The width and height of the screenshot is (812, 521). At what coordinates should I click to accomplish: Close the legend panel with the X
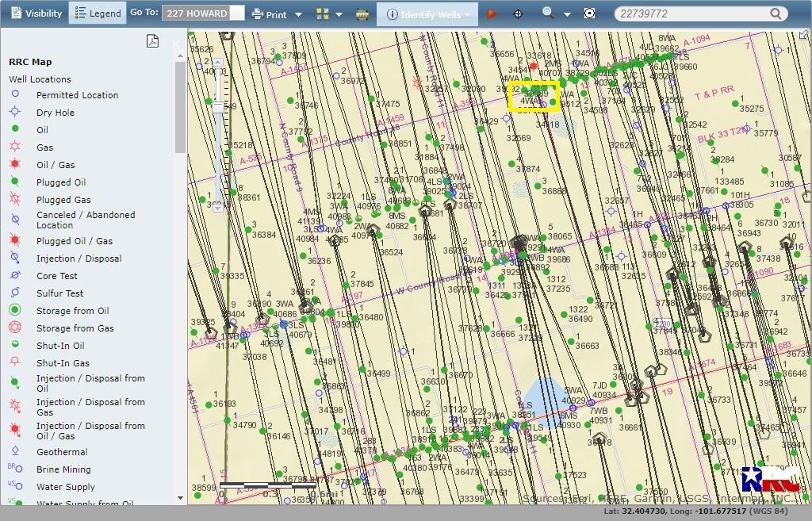click(x=175, y=44)
